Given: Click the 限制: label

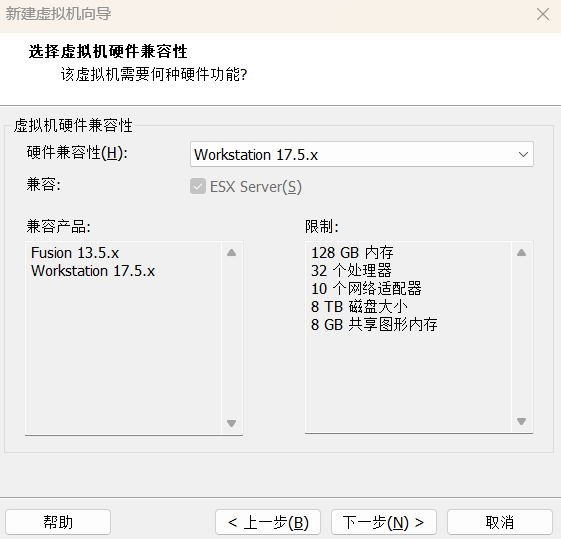Looking at the screenshot, I should point(322,226).
